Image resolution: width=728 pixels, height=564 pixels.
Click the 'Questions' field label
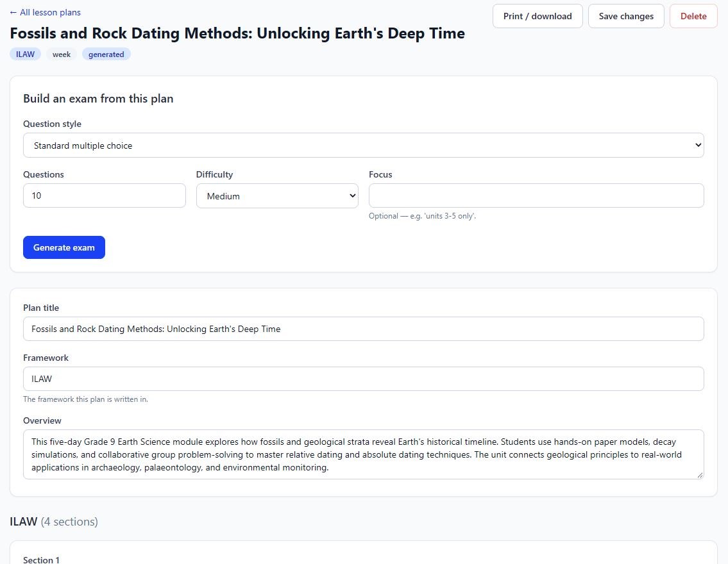coord(44,174)
